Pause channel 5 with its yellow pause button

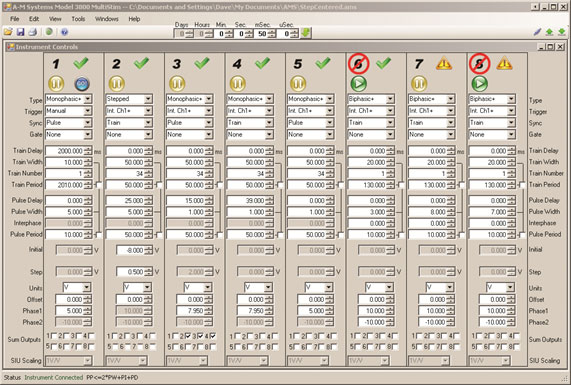point(298,84)
